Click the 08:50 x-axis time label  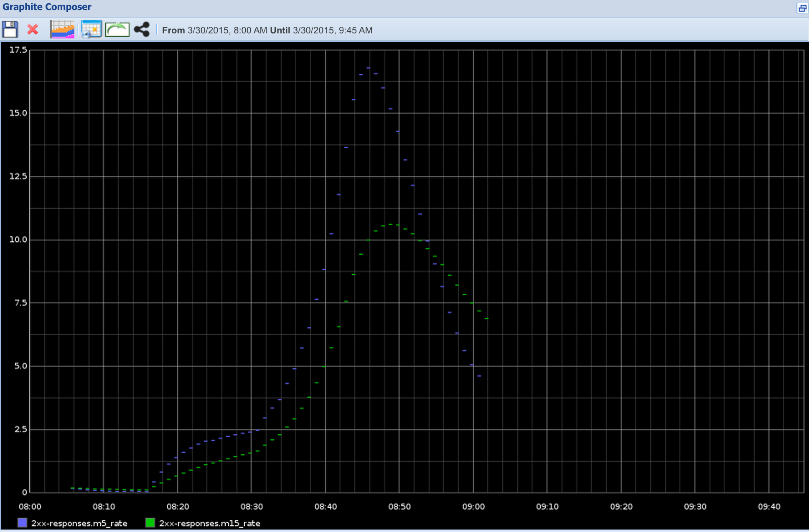(x=399, y=507)
